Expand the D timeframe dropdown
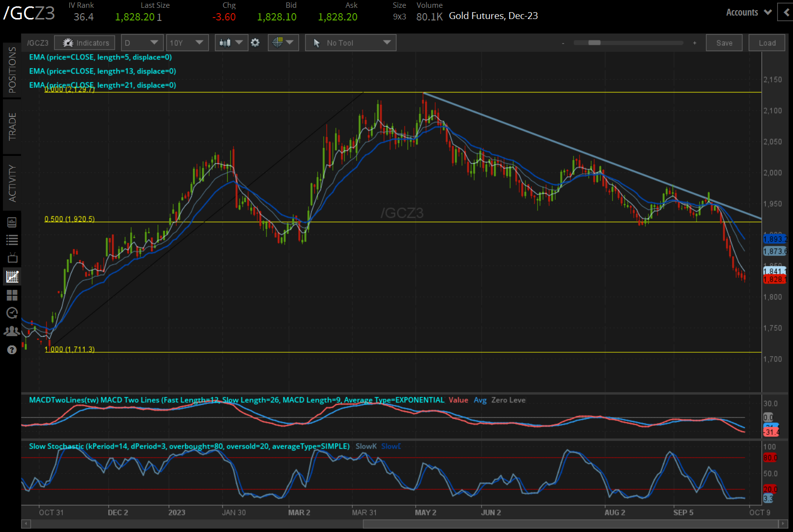793x532 pixels. point(142,43)
